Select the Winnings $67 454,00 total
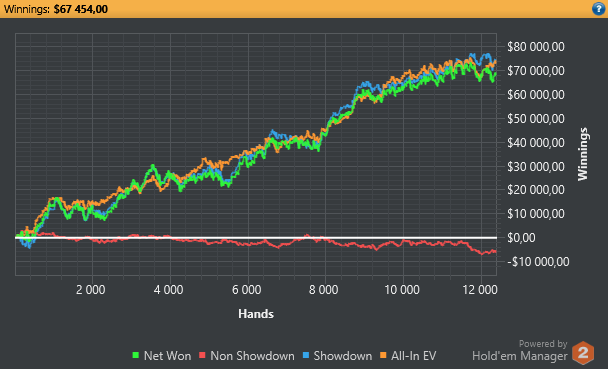 (56, 9)
